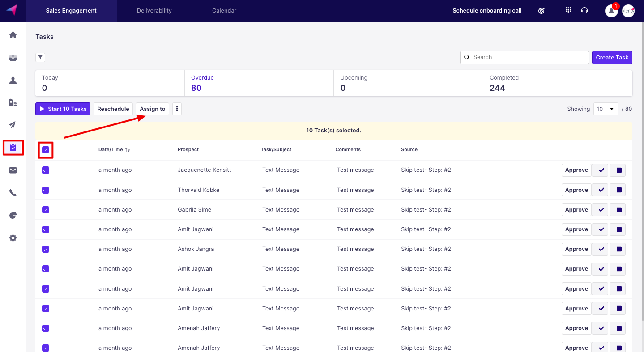The height and width of the screenshot is (352, 644).
Task: Click the Source column header
Action: click(x=409, y=149)
